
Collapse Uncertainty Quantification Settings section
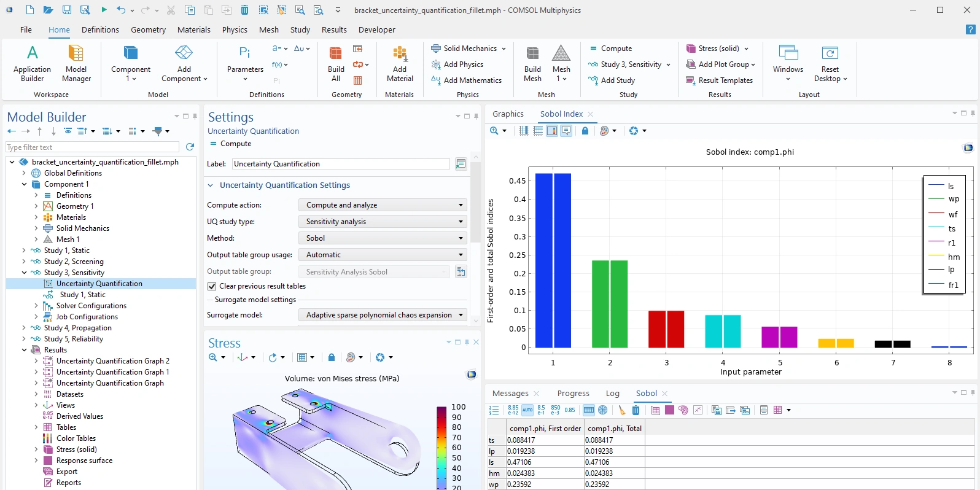pyautogui.click(x=211, y=185)
